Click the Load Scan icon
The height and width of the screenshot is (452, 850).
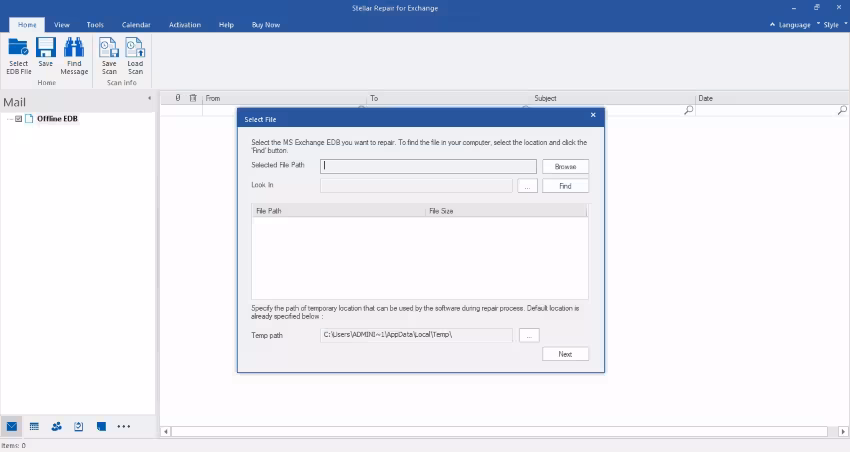(135, 56)
